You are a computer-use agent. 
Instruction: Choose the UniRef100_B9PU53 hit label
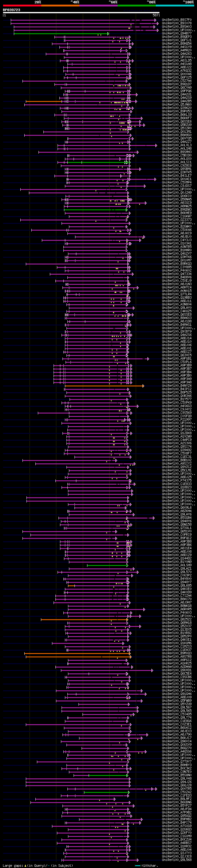177,111
